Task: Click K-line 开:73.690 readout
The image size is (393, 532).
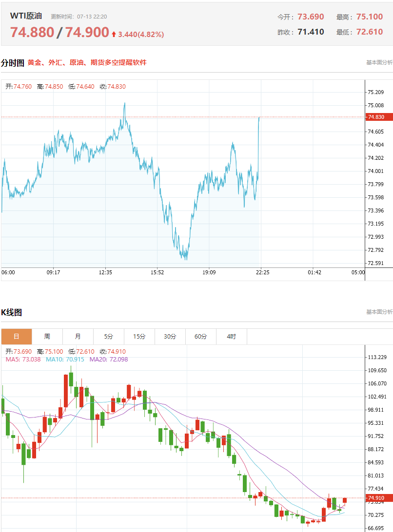Action: (19, 352)
